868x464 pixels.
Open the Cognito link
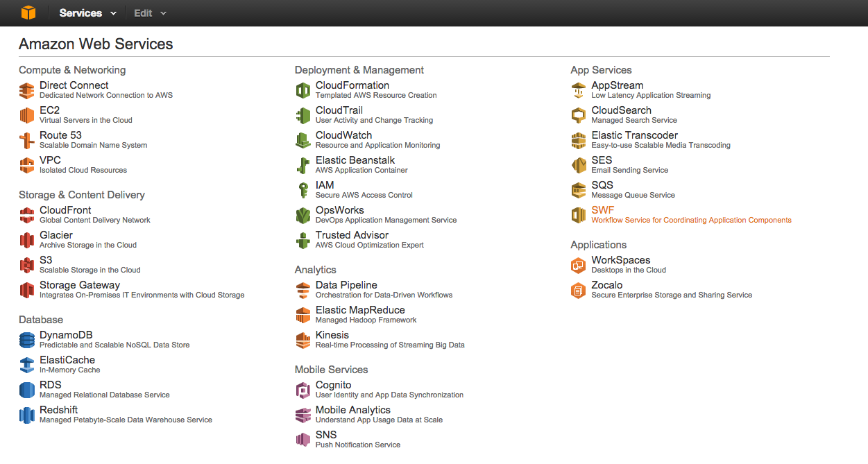coord(334,385)
